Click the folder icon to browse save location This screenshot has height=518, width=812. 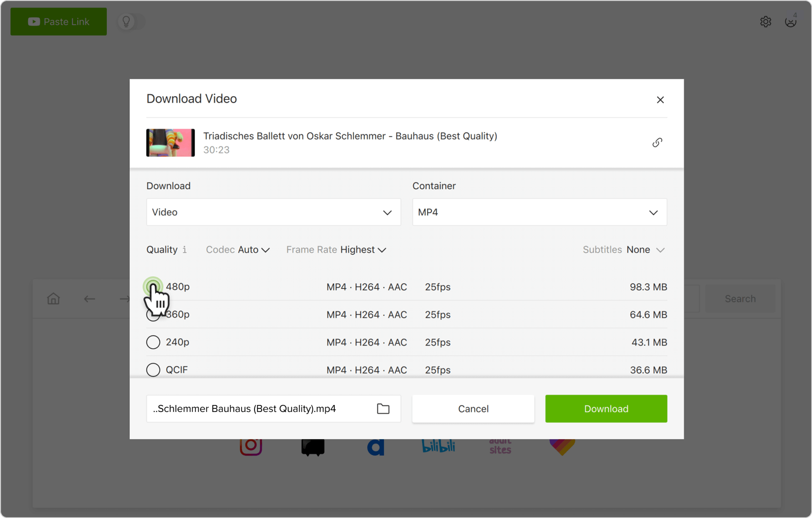click(383, 409)
